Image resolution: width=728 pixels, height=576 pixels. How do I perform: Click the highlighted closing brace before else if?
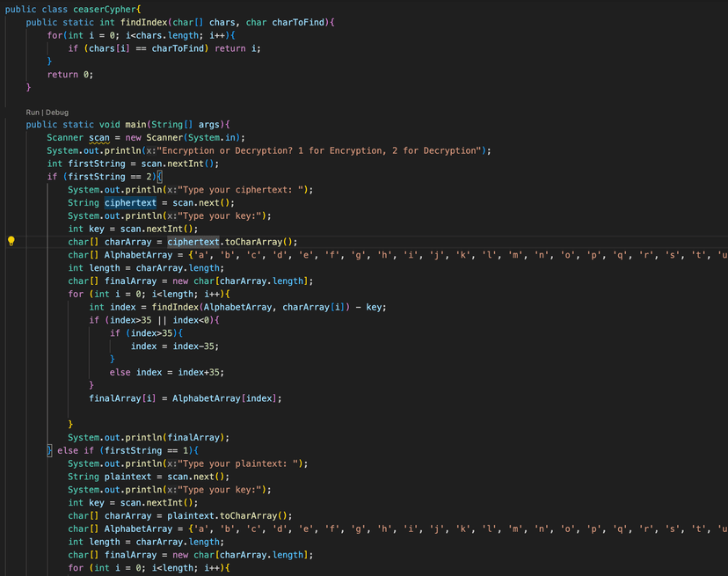(x=49, y=450)
